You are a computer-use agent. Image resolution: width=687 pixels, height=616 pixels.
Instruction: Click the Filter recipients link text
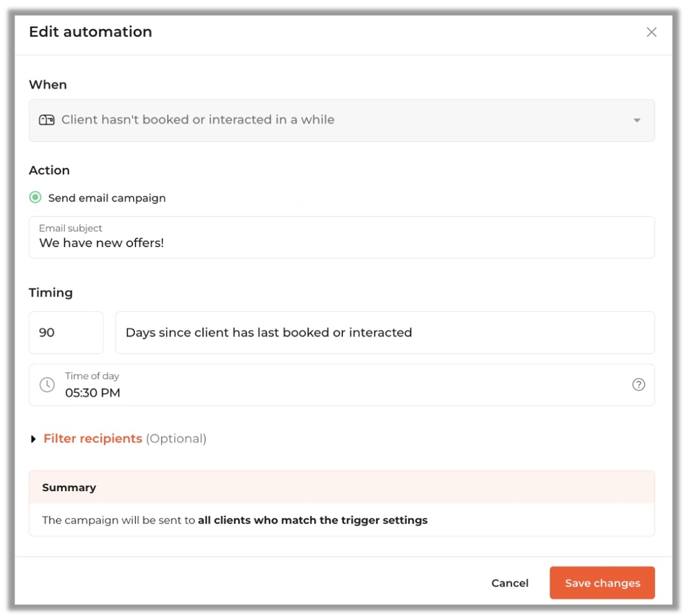coord(93,439)
